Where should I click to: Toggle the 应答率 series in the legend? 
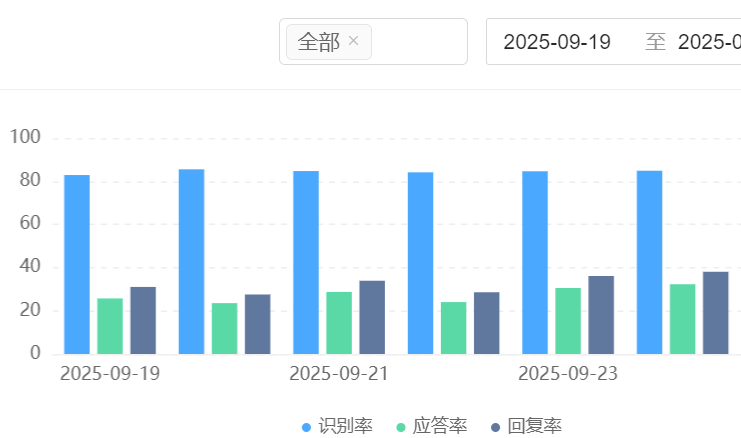click(x=431, y=426)
